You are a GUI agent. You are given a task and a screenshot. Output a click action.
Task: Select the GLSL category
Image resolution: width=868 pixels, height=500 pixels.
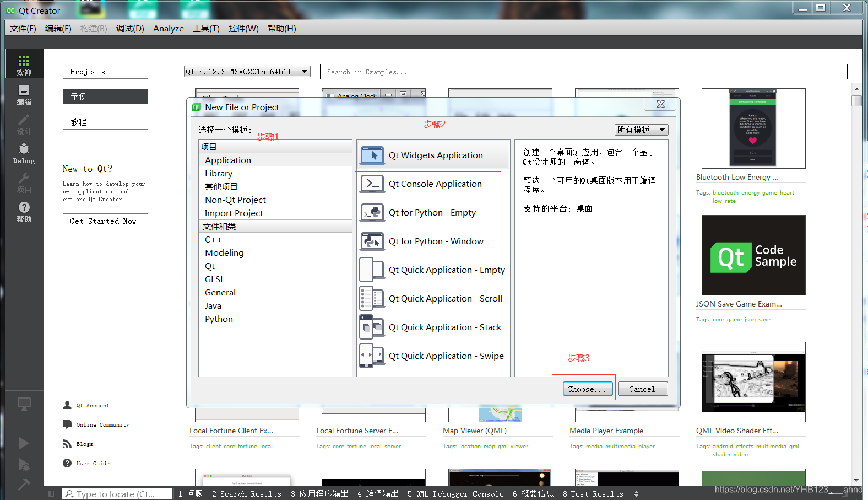[x=275, y=279]
